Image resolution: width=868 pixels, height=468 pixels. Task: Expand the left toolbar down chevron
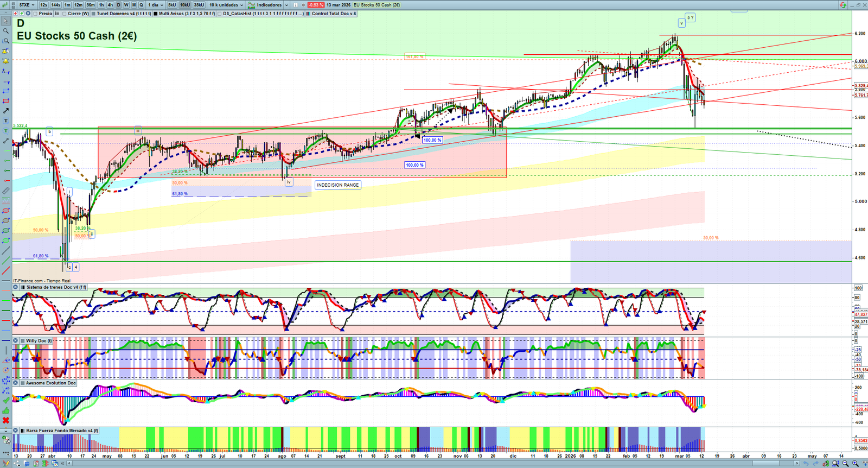coord(6,431)
